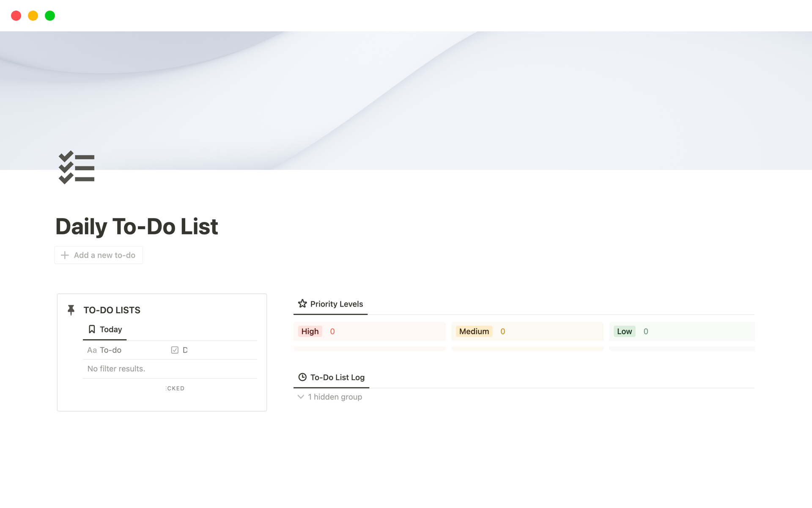812x508 pixels.
Task: Click the clock icon beside To-Do List Log
Action: 302,377
